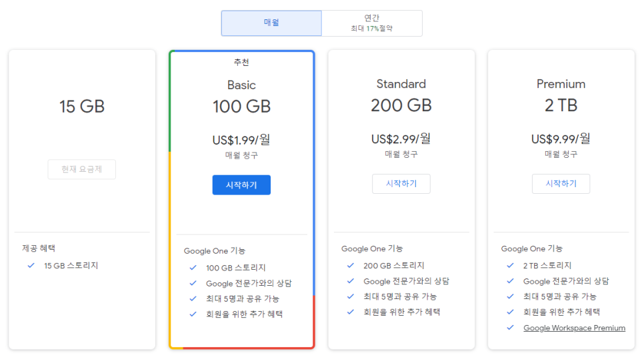This screenshot has width=644, height=361.
Task: Click Google One 기능 heading in Premium card
Action: point(532,248)
